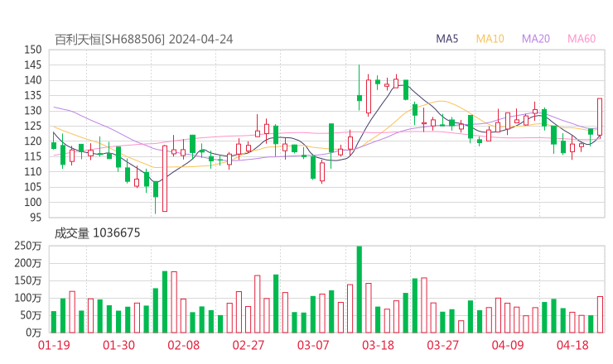
Task: Click the 110 price axis label
Action: pyautogui.click(x=33, y=171)
